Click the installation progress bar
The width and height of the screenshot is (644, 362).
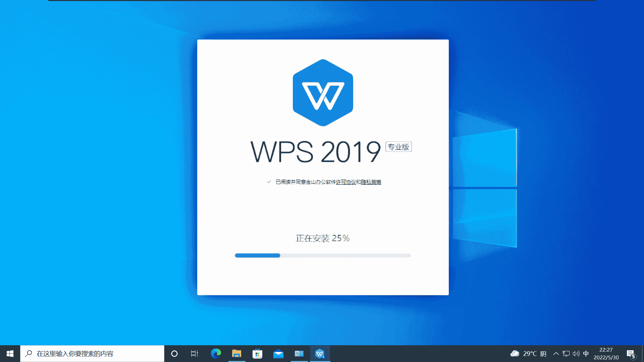tap(322, 255)
